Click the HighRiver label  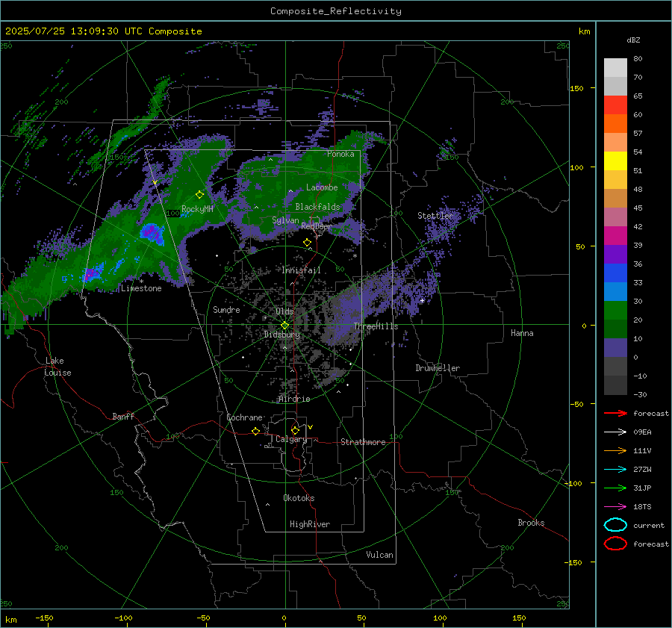310,524
